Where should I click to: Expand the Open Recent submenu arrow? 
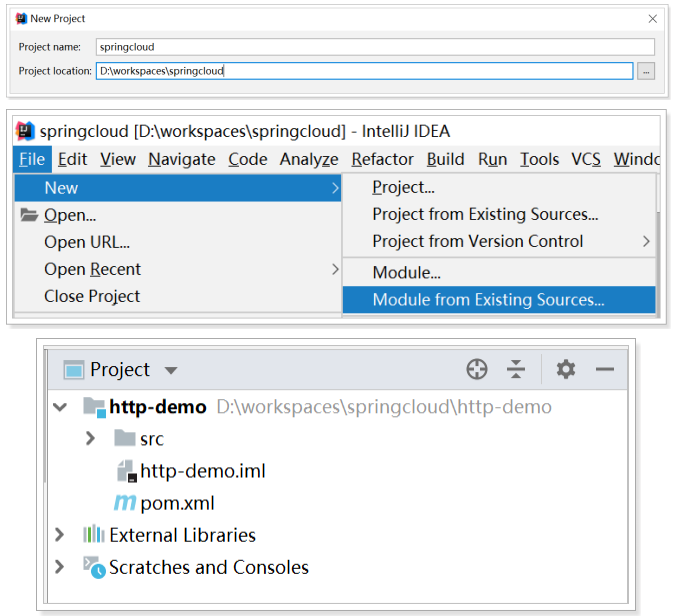(335, 269)
